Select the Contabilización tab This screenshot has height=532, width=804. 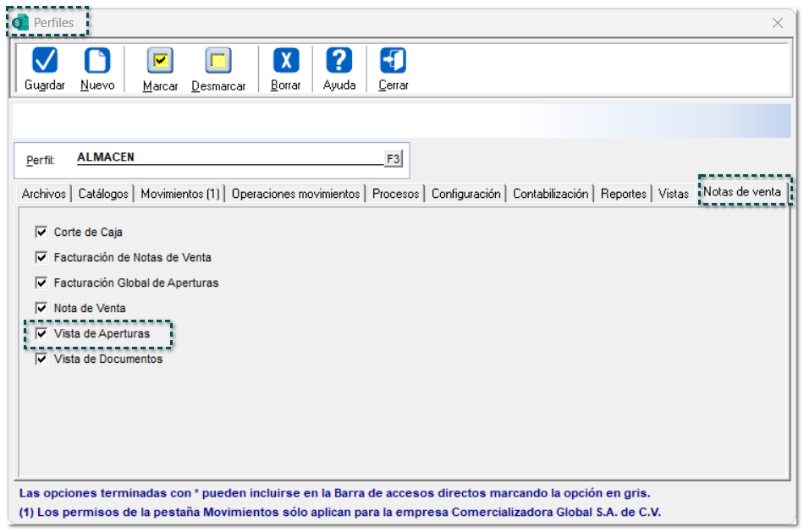550,194
